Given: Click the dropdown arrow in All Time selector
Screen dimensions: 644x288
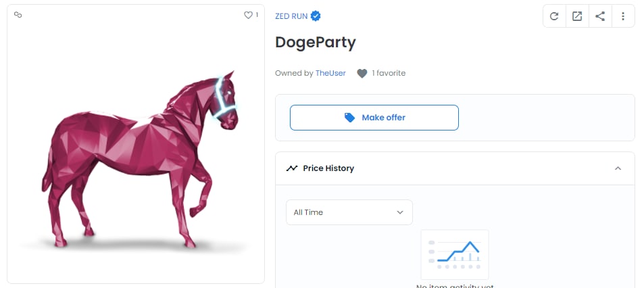Looking at the screenshot, I should (x=400, y=212).
